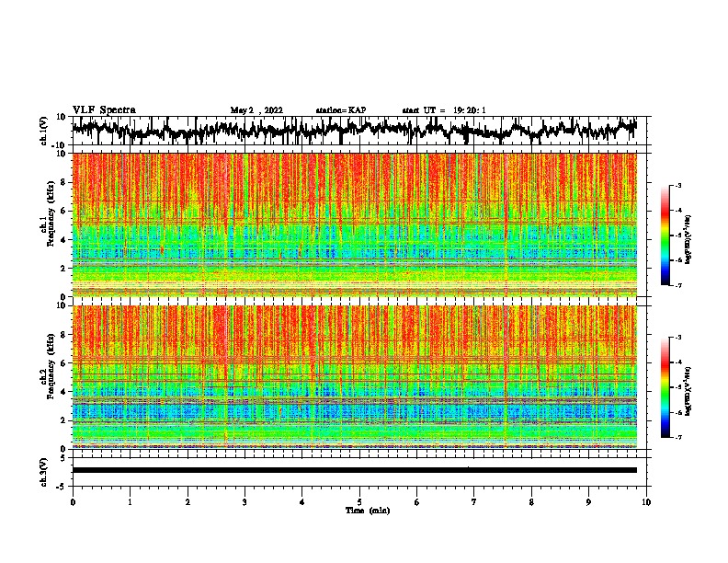Screen dimensions: 728x563
Task: Click the "ch.1(V)" axis label
Action: pos(44,132)
